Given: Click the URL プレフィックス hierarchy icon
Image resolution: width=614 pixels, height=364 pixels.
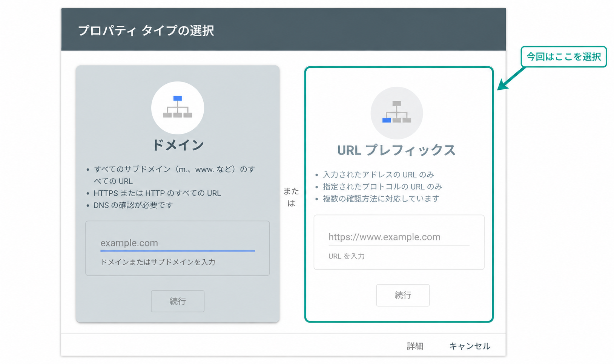Looking at the screenshot, I should point(397,113).
